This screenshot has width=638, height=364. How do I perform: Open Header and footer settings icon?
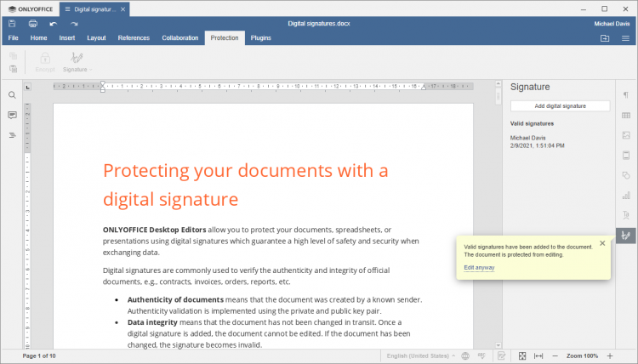click(626, 155)
